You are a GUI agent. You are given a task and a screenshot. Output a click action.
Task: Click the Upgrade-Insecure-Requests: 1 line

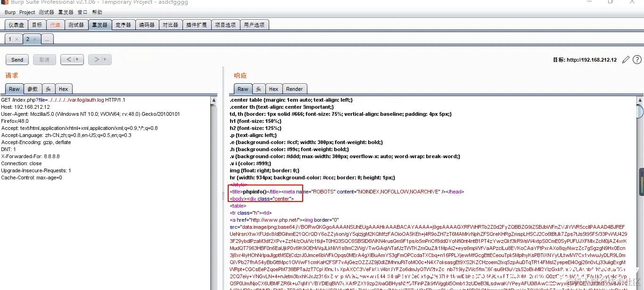click(x=36, y=170)
